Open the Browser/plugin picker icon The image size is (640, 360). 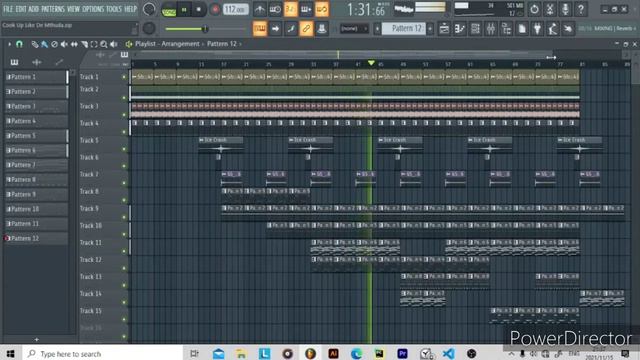coord(506,29)
